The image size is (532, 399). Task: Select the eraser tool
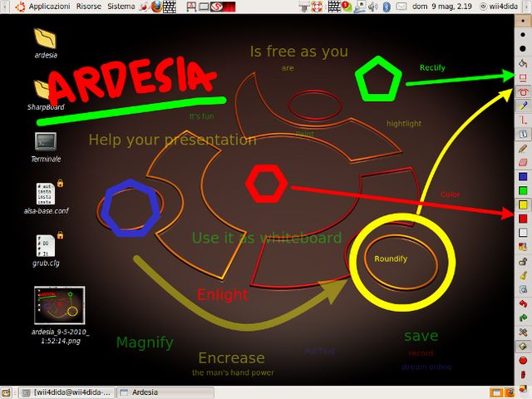click(x=523, y=163)
